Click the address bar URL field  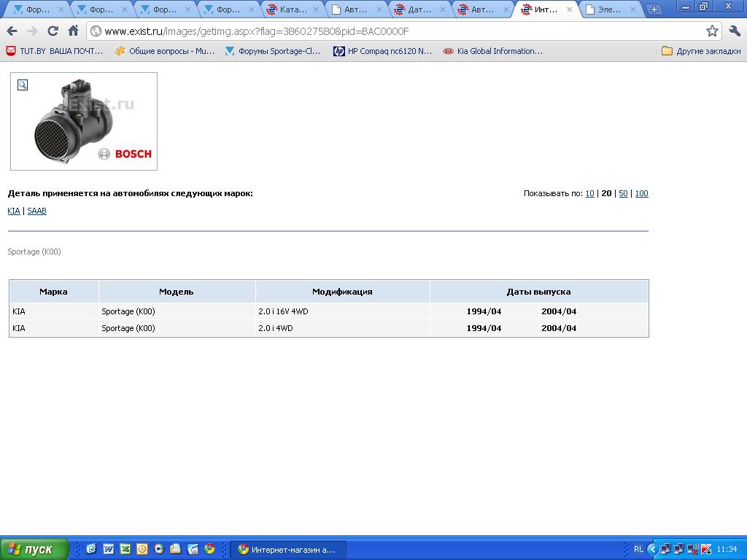(394, 31)
